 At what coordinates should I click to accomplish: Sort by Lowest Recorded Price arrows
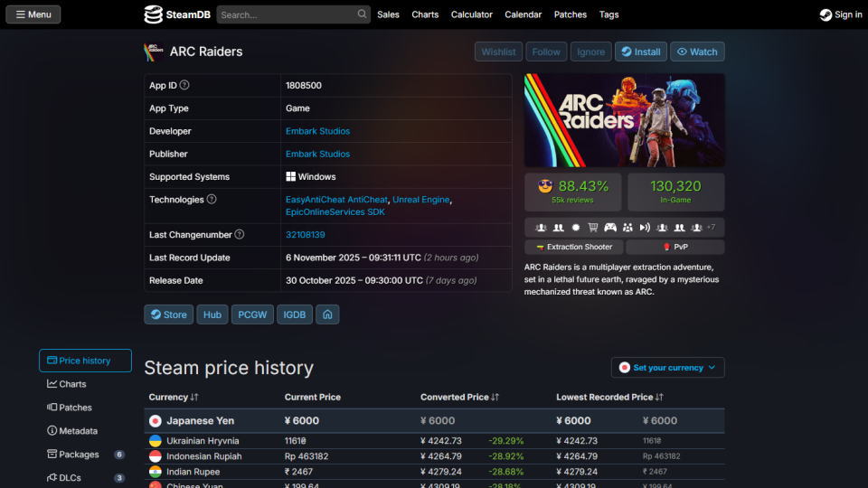click(x=659, y=398)
